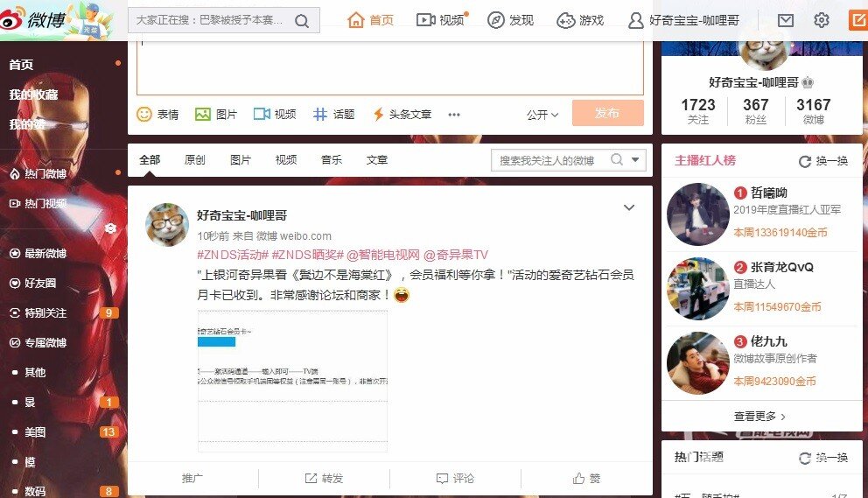Open 我的收藏 in left sidebar
This screenshot has width=868, height=498.
tap(33, 95)
